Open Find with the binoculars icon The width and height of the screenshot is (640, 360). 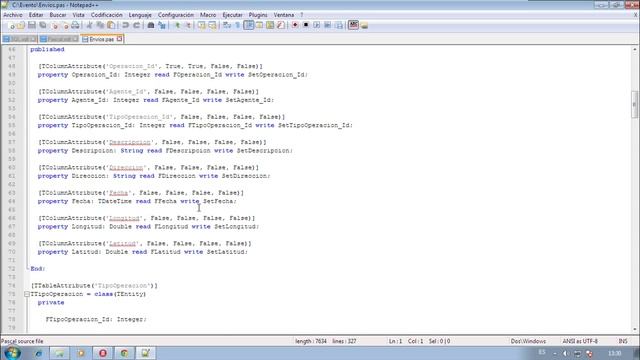click(151, 25)
